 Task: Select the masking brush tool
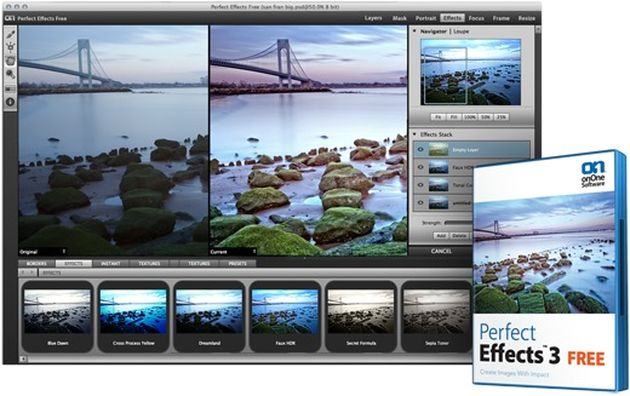10,34
